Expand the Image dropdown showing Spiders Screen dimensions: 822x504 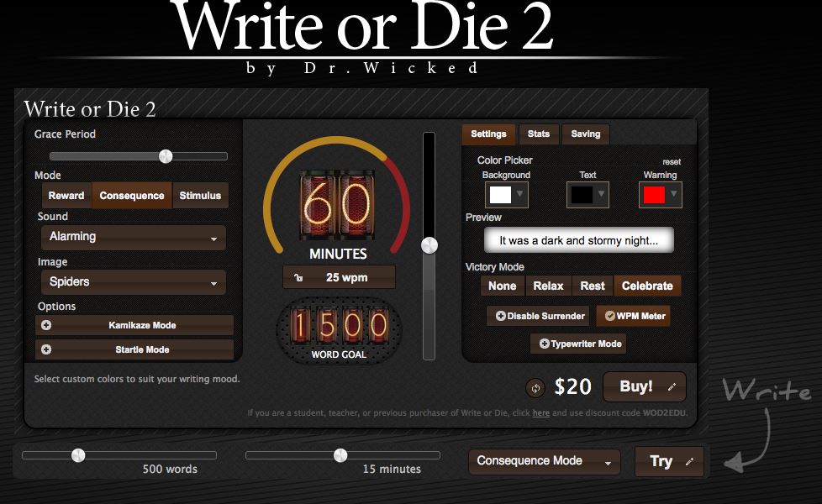click(x=132, y=282)
